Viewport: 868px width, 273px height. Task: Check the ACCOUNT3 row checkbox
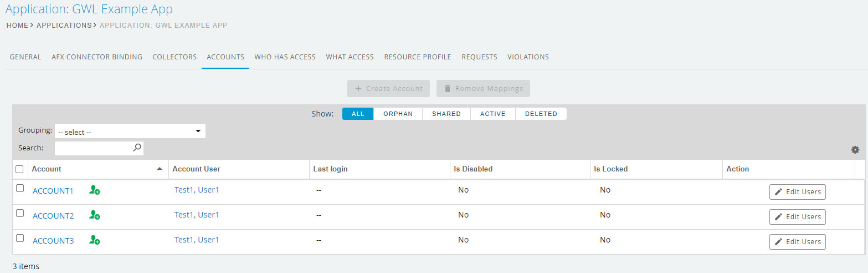pos(20,238)
